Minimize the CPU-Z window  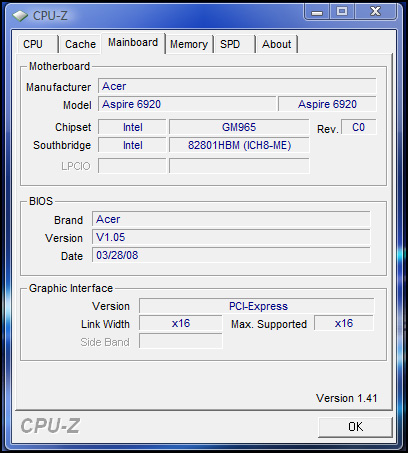(x=317, y=12)
